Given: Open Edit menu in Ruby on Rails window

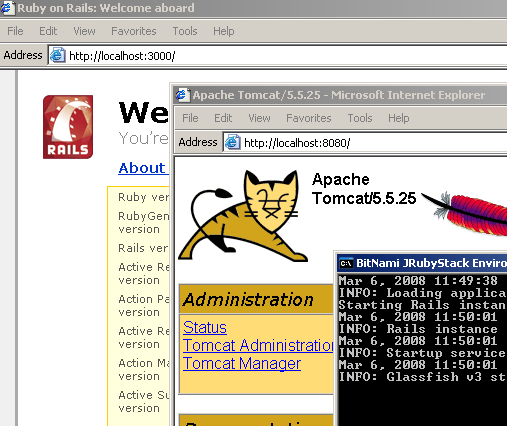Looking at the screenshot, I should point(48,31).
